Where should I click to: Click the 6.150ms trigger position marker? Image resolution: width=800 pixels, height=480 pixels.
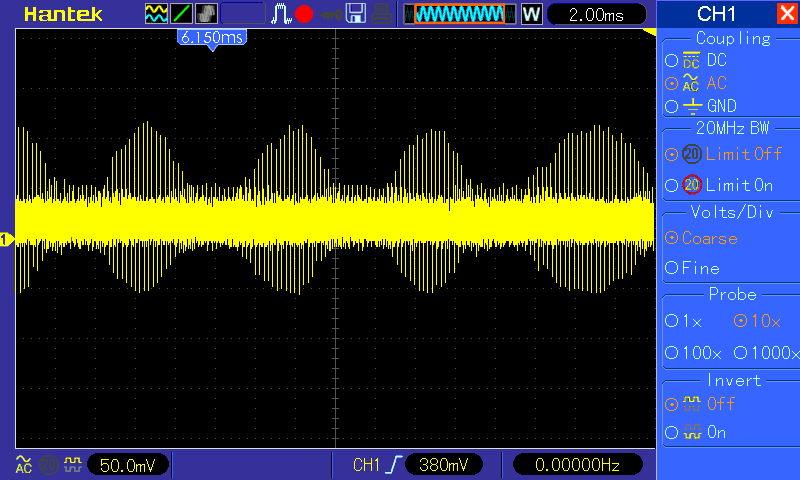[212, 39]
